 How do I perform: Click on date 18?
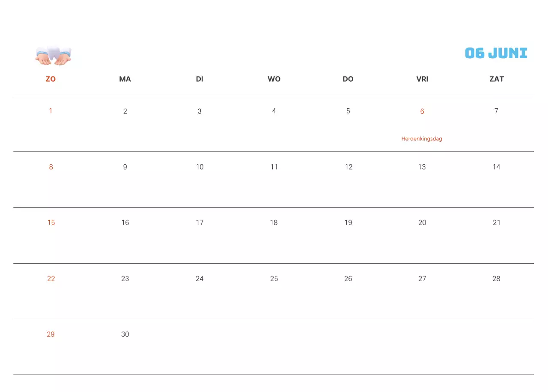pyautogui.click(x=274, y=223)
